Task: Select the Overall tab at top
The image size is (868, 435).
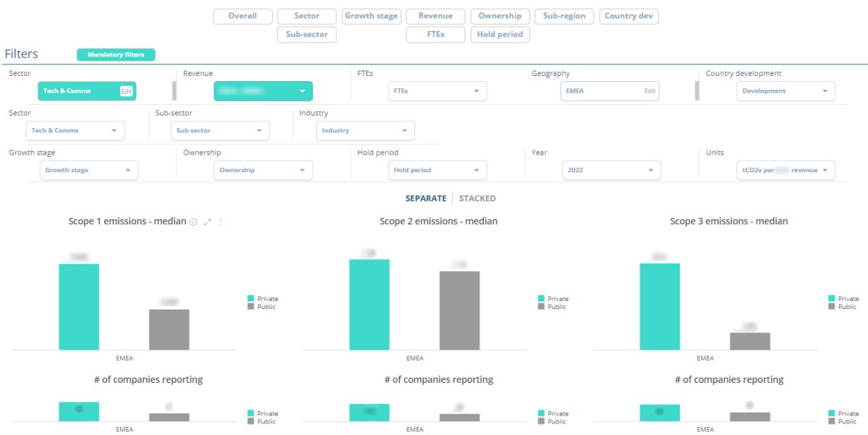Action: tap(242, 16)
